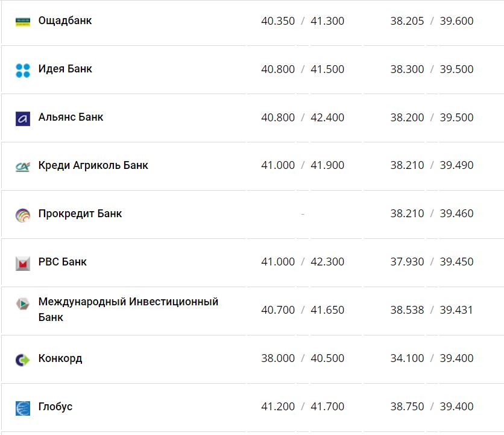
Task: Click the РВС Банк logo icon
Action: (23, 263)
